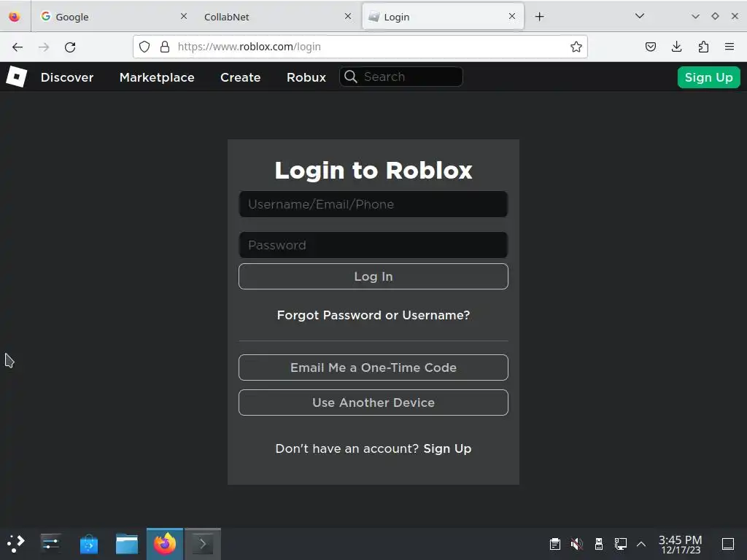Viewport: 747px width, 560px height.
Task: Go back with the browser back arrow
Action: (18, 47)
